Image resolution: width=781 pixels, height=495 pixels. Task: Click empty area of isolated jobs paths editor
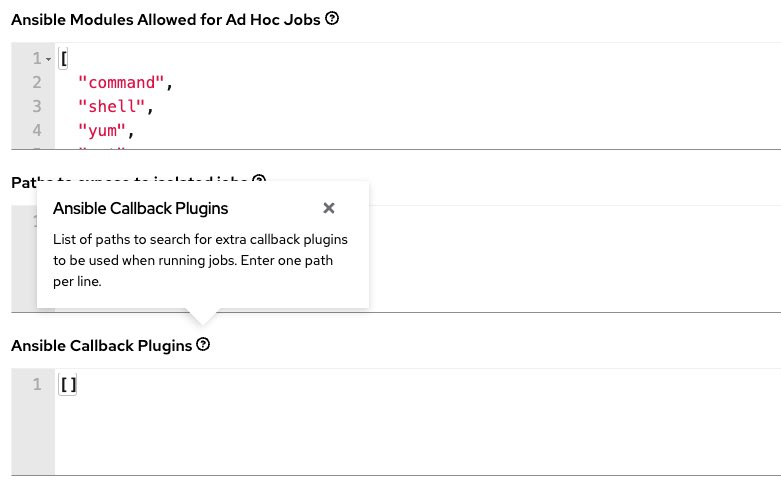click(570, 260)
